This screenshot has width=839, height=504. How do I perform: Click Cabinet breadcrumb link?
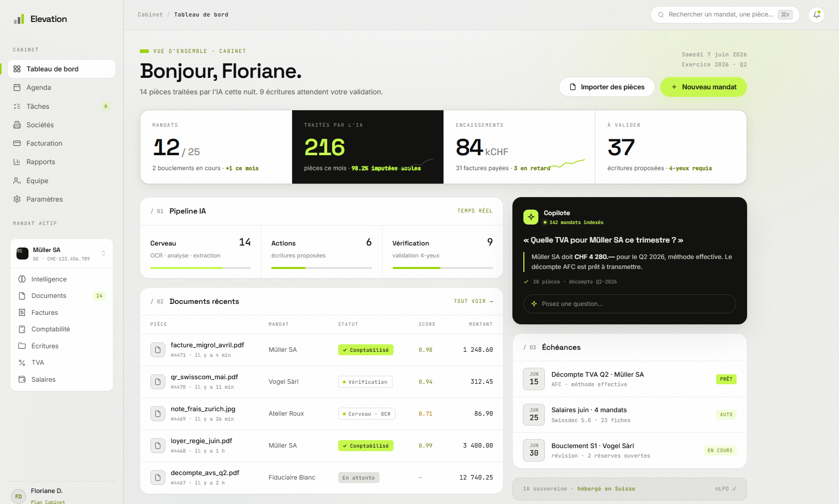coord(150,14)
